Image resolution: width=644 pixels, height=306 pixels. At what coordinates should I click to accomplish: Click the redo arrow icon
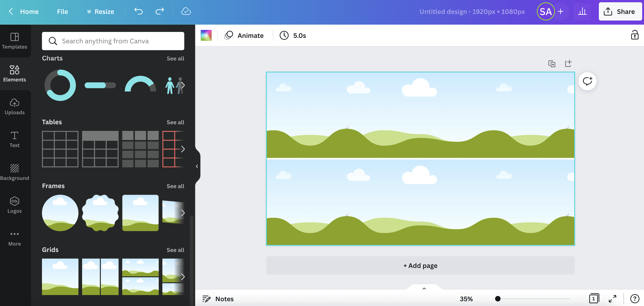[159, 11]
